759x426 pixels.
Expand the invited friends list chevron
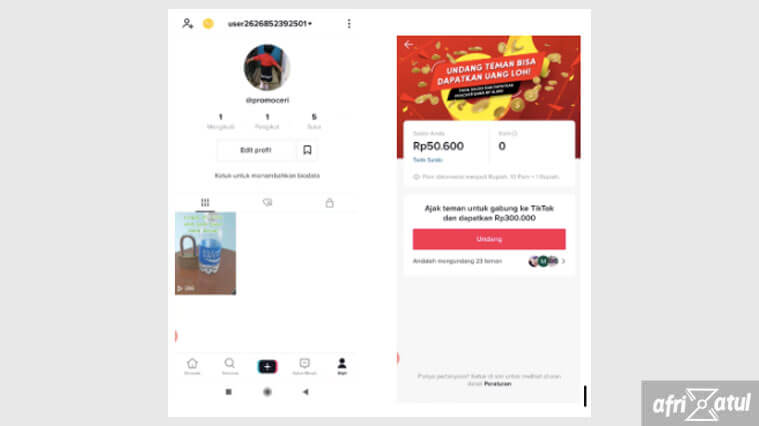[563, 261]
